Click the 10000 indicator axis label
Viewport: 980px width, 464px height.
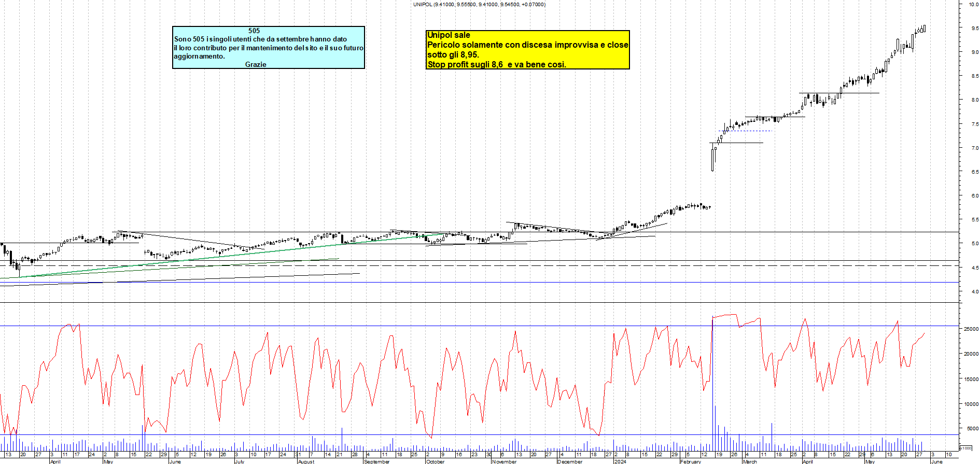(971, 404)
